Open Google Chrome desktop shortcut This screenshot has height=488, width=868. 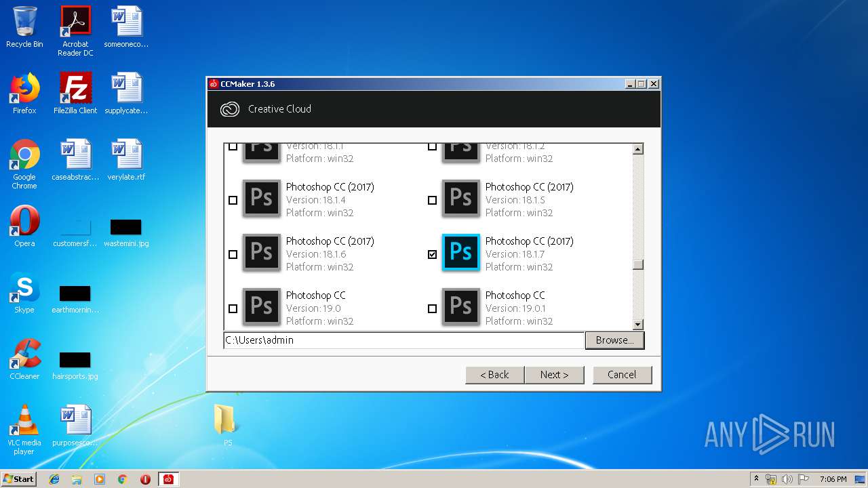tap(24, 164)
